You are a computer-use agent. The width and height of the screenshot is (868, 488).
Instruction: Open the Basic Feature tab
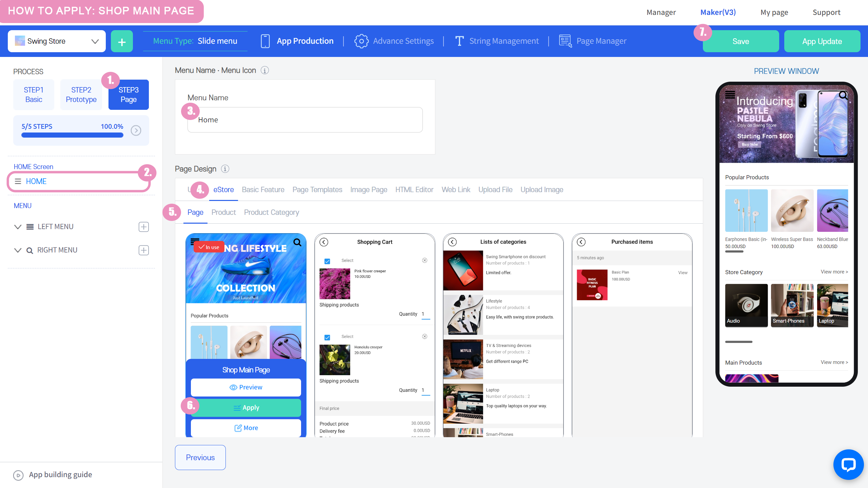[263, 190]
